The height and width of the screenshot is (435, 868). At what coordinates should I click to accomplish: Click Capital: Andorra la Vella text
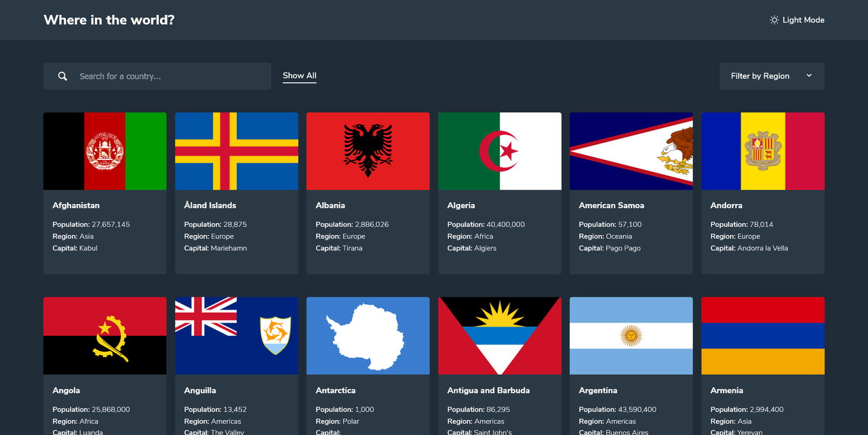click(x=749, y=248)
